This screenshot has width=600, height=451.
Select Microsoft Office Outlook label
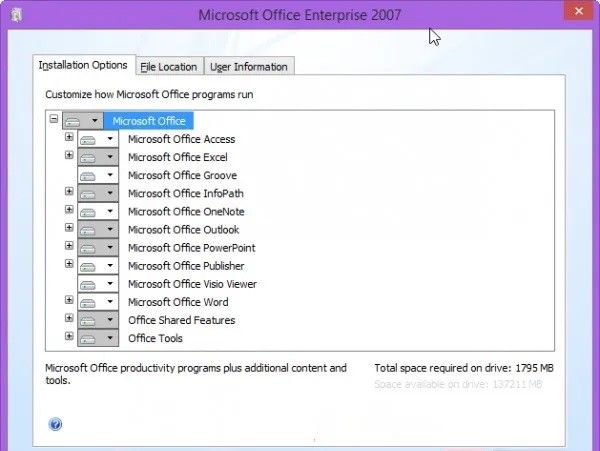pyautogui.click(x=183, y=230)
